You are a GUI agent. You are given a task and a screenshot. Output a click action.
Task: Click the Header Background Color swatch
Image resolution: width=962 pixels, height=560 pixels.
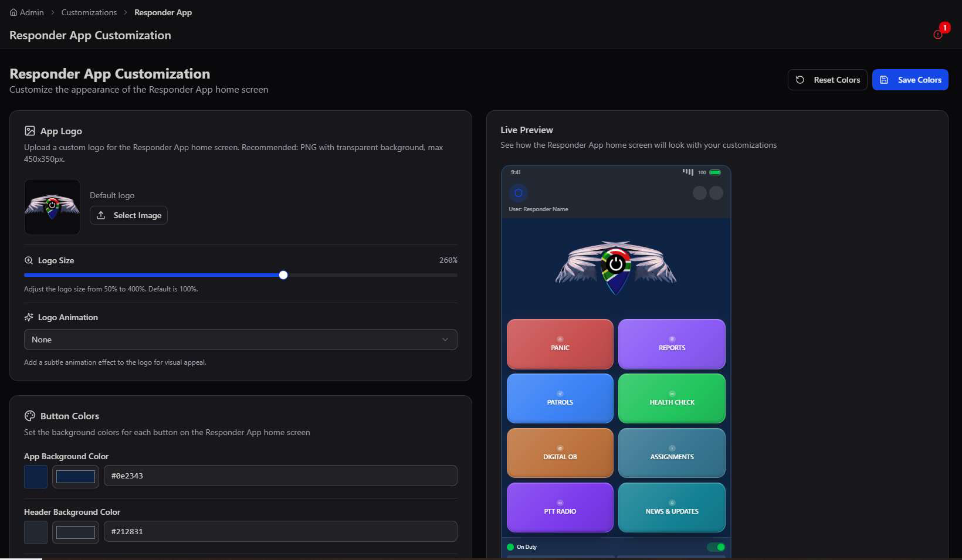tap(36, 532)
